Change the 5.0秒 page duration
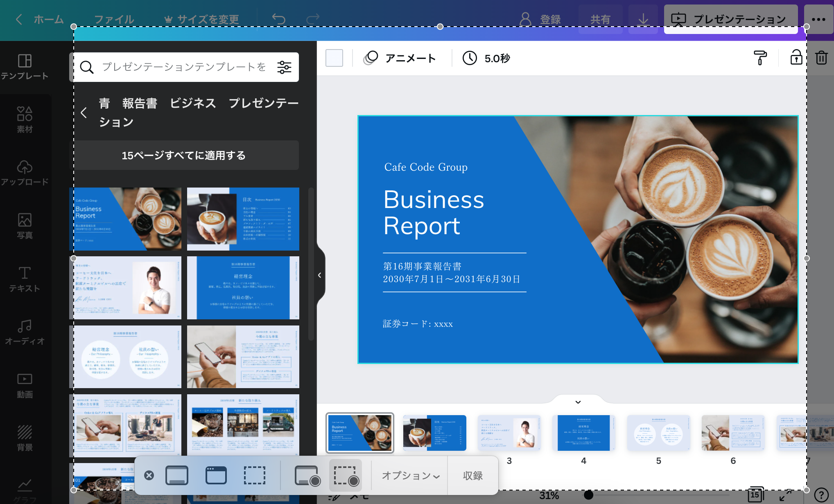 point(486,58)
